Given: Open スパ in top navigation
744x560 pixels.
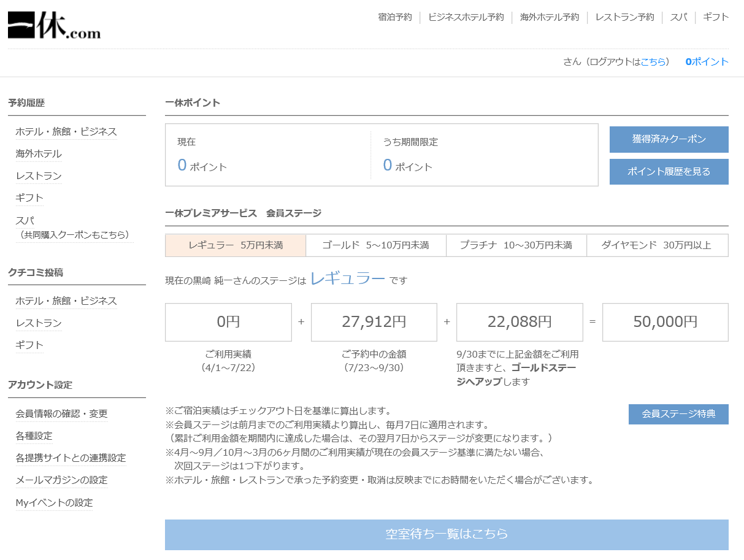Looking at the screenshot, I should tap(678, 17).
